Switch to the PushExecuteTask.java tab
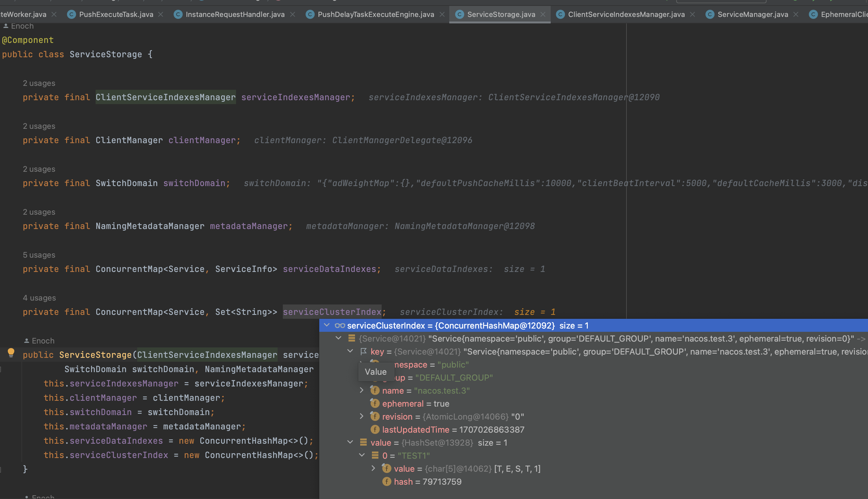 116,14
